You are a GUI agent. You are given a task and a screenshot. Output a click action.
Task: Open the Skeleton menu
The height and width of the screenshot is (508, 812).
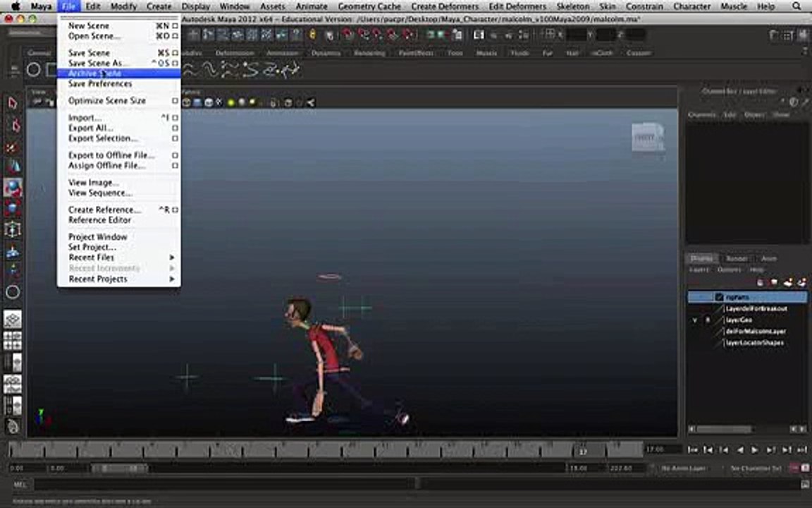(573, 6)
